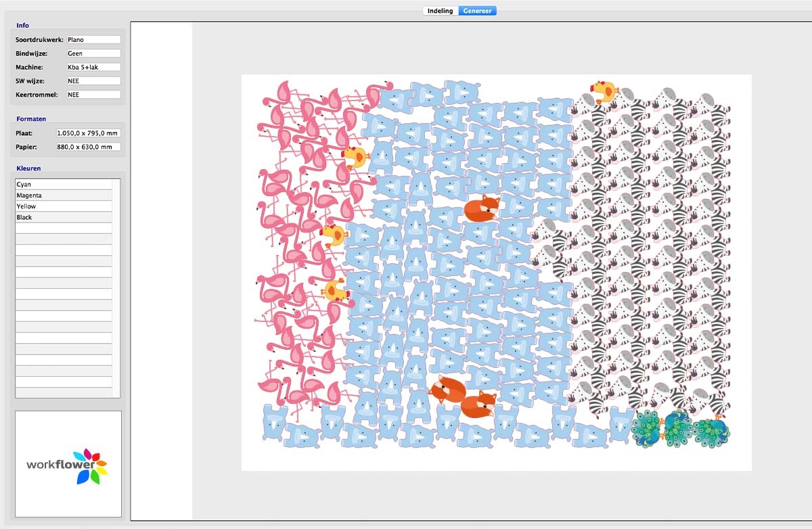812x529 pixels.
Task: Click the workflower logo image
Action: (x=68, y=464)
